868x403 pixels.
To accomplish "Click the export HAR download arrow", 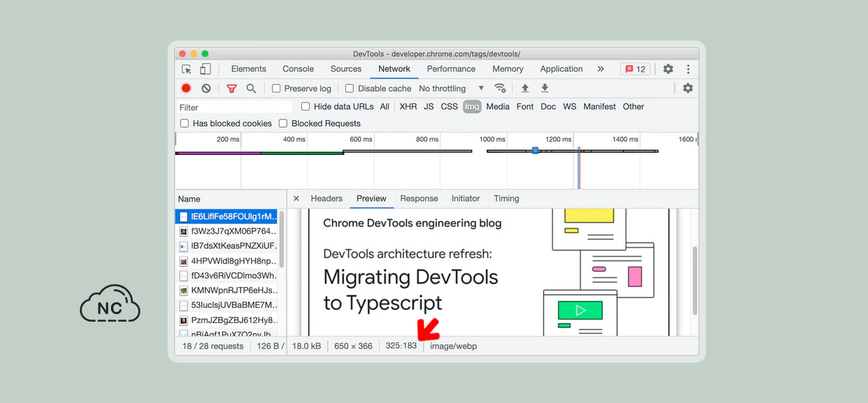I will coord(545,88).
